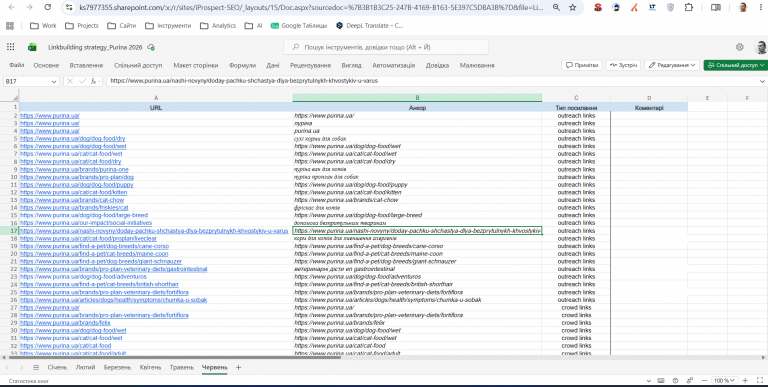Open the Формули ribbon tab
768x387 pixels.
[x=242, y=65]
